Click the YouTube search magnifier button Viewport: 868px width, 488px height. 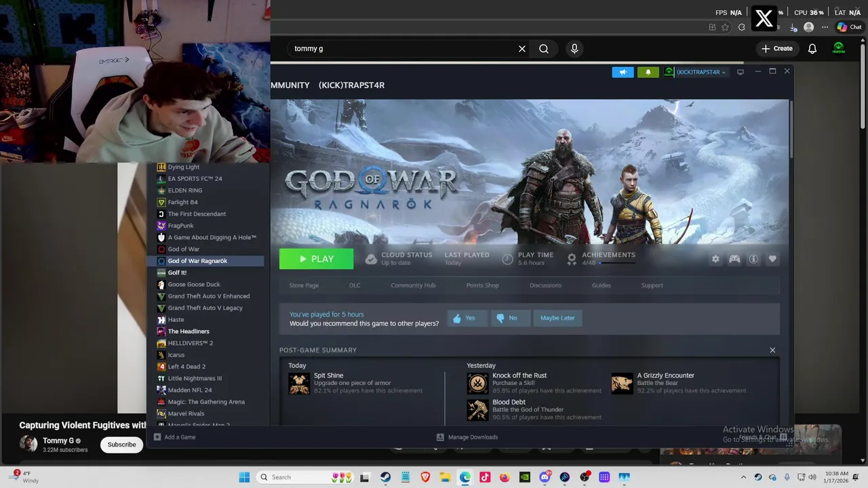click(x=544, y=49)
